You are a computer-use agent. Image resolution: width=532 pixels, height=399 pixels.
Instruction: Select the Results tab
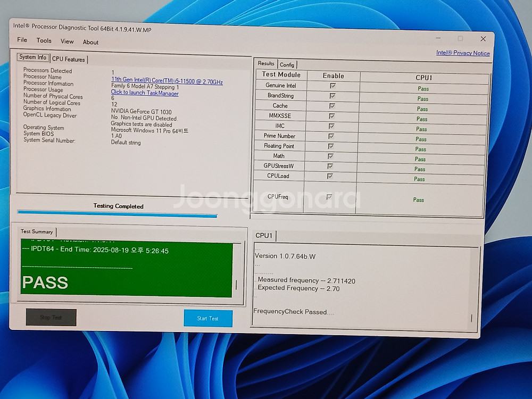click(265, 63)
